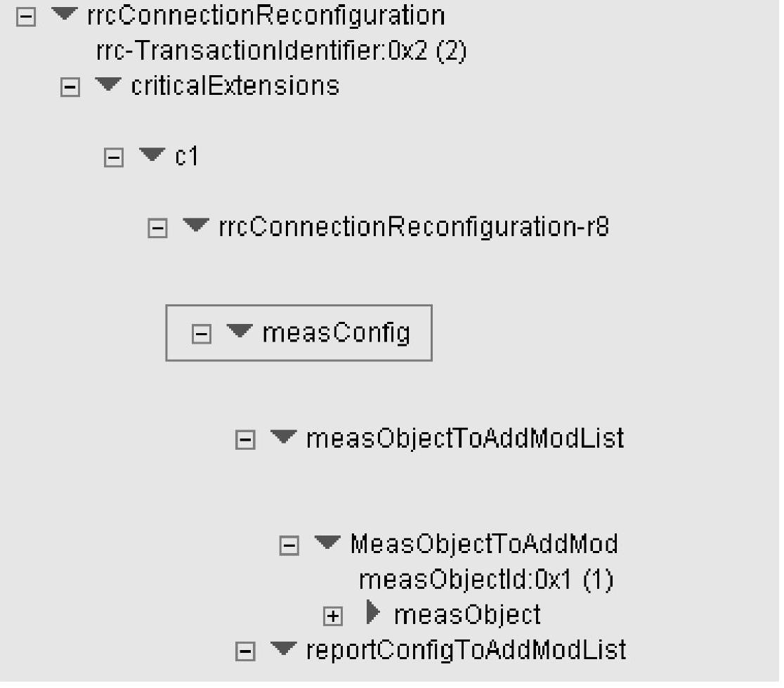Click the arrow icon beside measObjectToAddModList
The height and width of the screenshot is (688, 784).
283,438
